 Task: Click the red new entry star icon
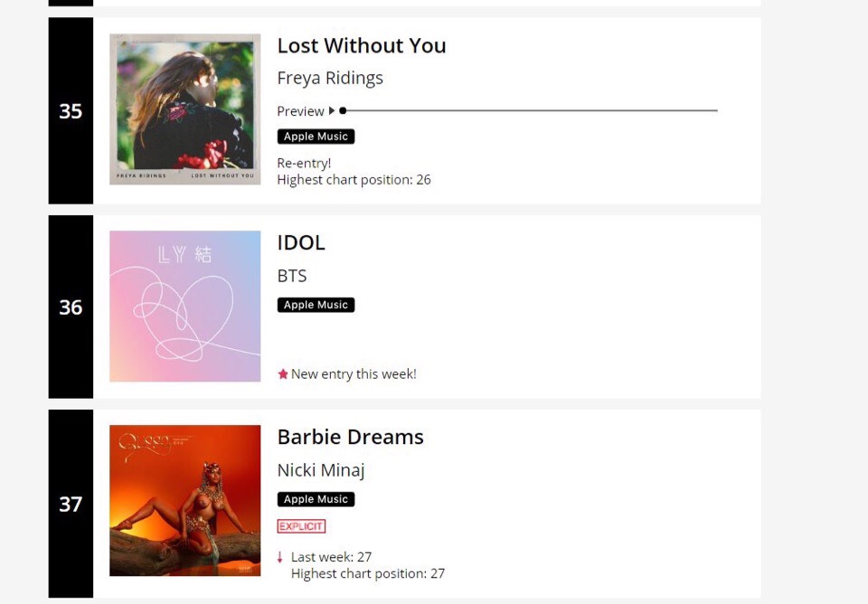click(283, 374)
